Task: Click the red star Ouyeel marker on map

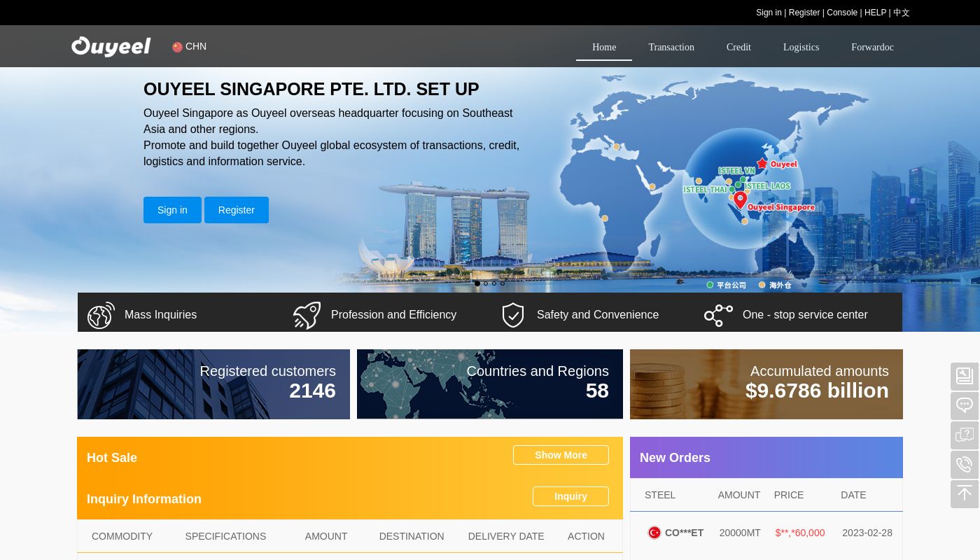Action: pyautogui.click(x=762, y=163)
